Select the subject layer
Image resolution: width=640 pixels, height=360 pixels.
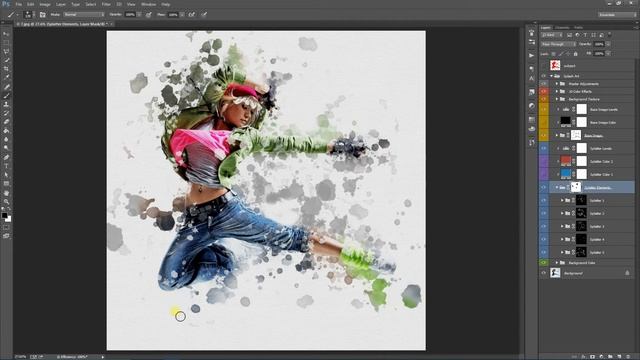pos(591,65)
